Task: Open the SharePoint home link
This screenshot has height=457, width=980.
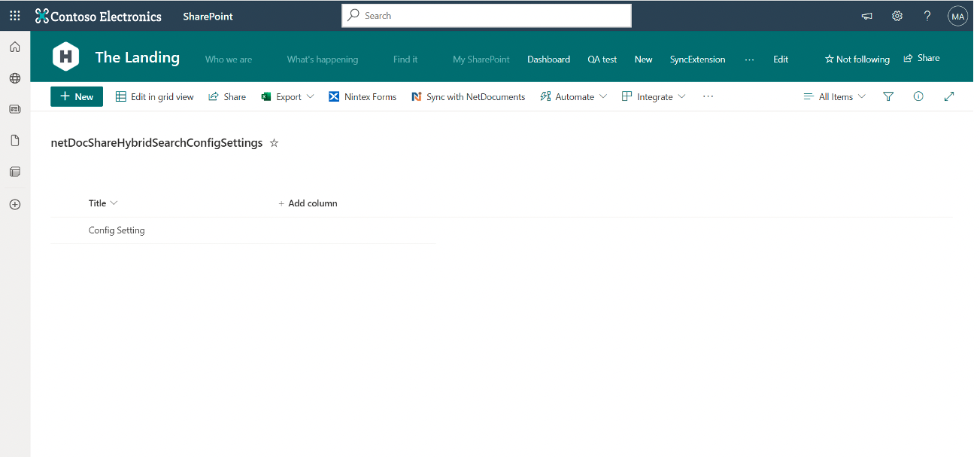Action: [x=208, y=16]
